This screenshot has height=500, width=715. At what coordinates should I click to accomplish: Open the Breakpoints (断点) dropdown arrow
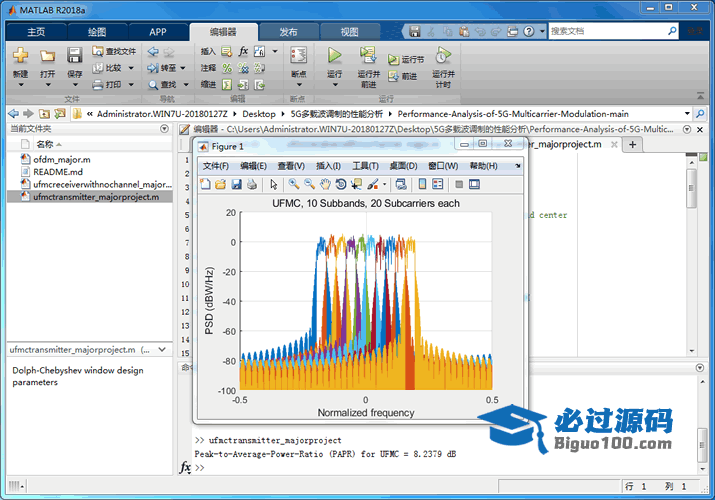(299, 85)
